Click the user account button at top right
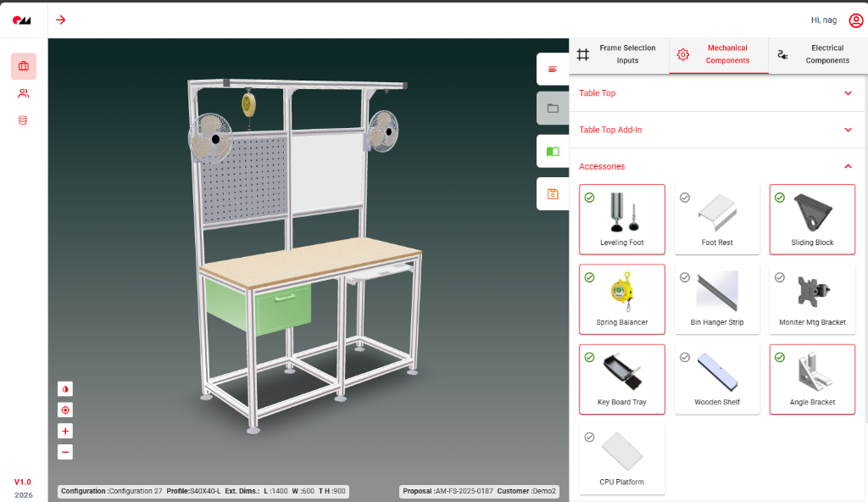The width and height of the screenshot is (868, 502). [x=856, y=20]
